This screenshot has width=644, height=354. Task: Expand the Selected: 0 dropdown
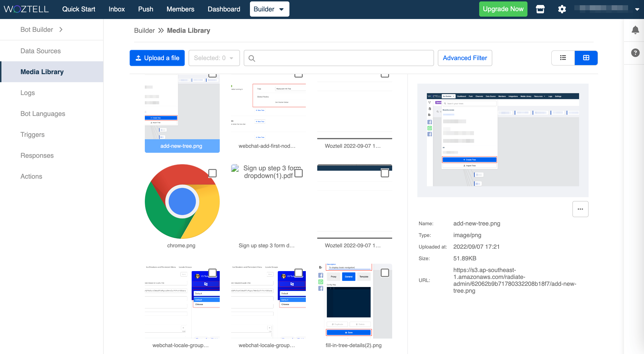coord(214,58)
